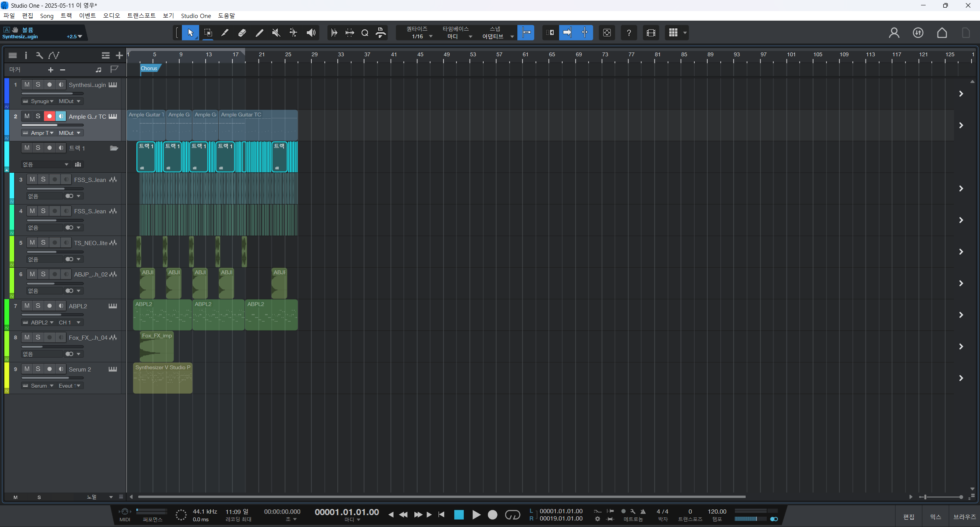The height and width of the screenshot is (527, 980).
Task: Return to zero in transport
Action: pyautogui.click(x=441, y=514)
